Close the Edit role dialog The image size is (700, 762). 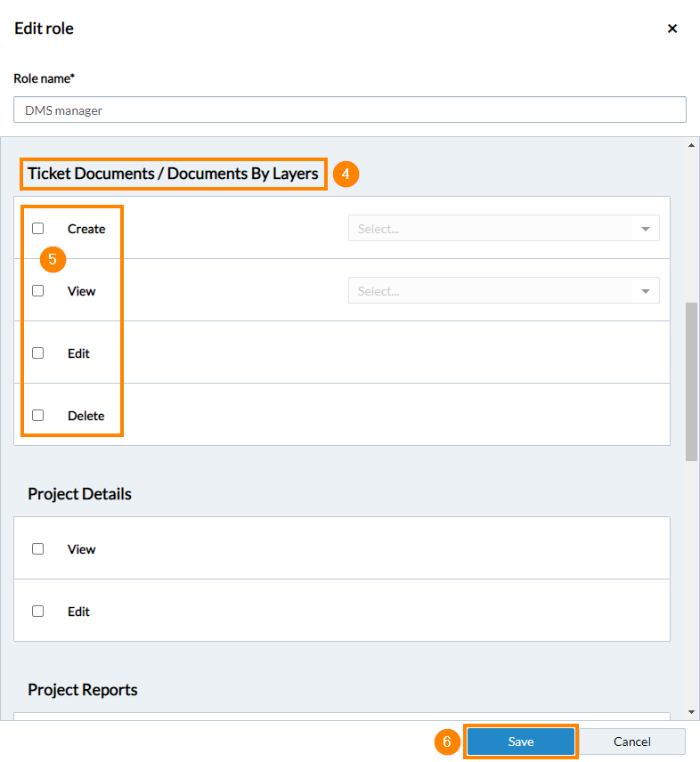[x=672, y=28]
